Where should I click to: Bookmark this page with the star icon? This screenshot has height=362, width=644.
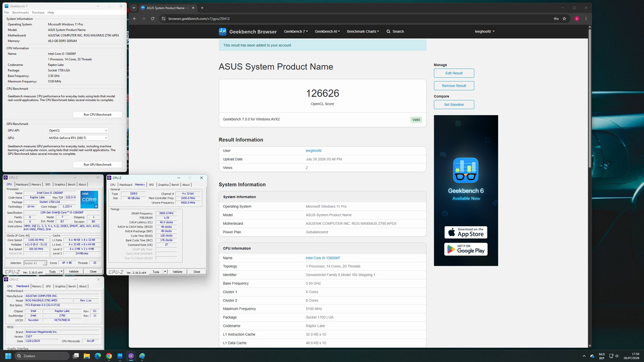[565, 19]
